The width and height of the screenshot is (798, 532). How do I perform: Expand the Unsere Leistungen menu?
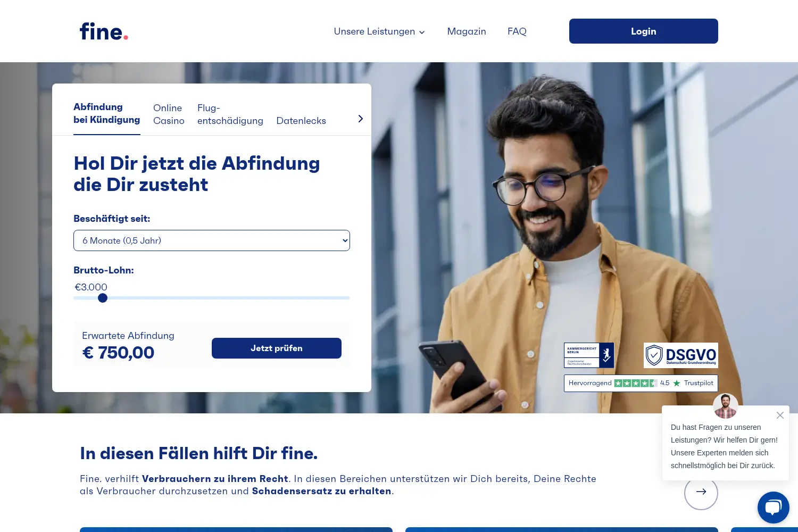(x=379, y=31)
